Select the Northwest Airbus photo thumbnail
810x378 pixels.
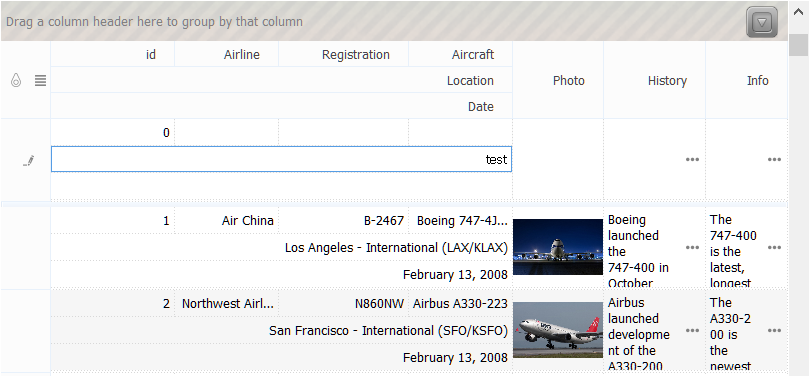click(558, 330)
